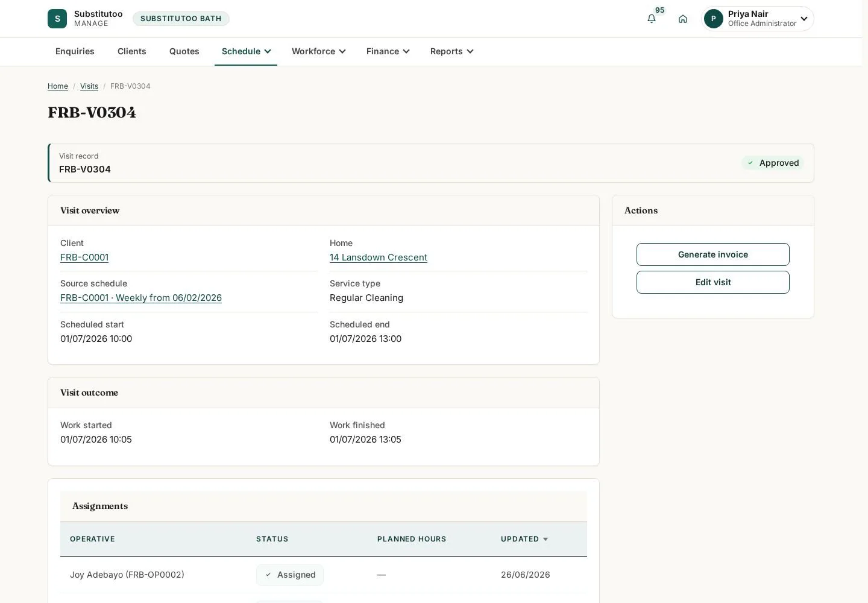Click the home icon in the header
The image size is (868, 603).
pos(683,19)
